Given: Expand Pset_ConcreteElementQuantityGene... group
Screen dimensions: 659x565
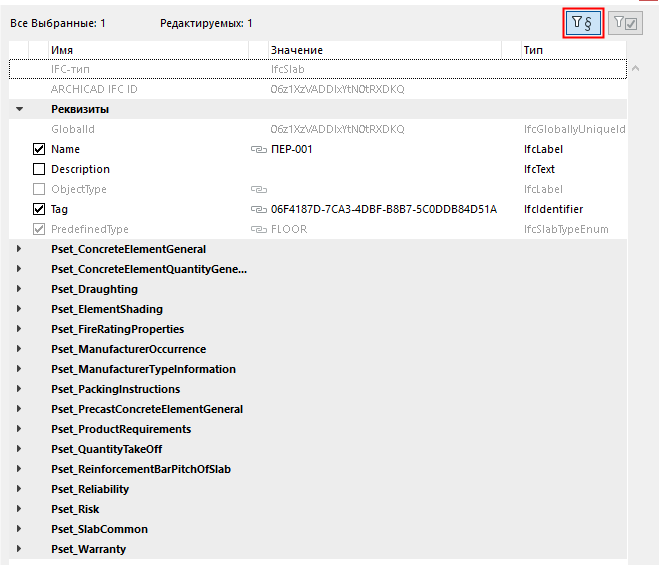Looking at the screenshot, I should (x=19, y=269).
